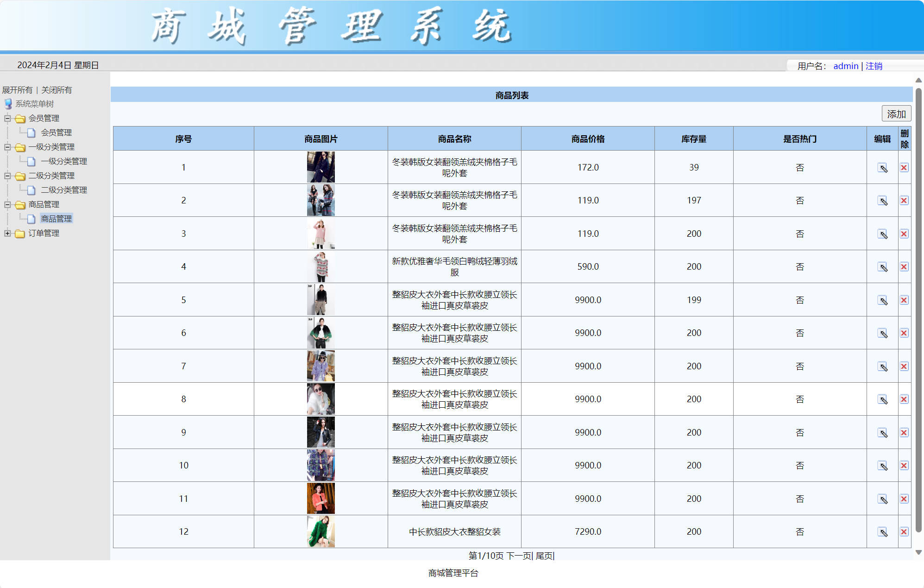Viewport: 924px width, 588px height.
Task: Delete product number 9 using the red X
Action: [904, 433]
